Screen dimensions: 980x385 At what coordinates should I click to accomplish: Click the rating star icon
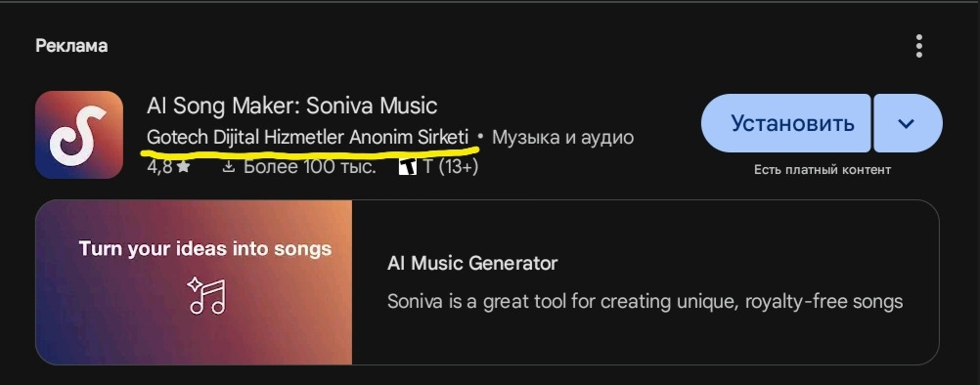coord(183,167)
